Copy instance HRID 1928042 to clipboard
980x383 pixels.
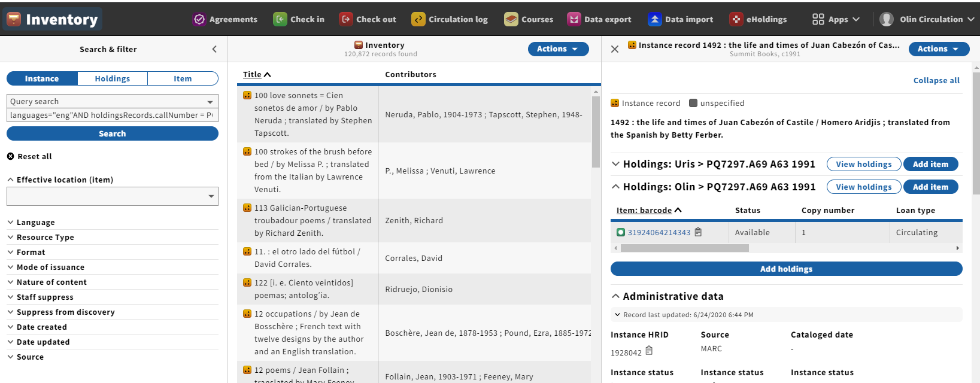pyautogui.click(x=649, y=351)
